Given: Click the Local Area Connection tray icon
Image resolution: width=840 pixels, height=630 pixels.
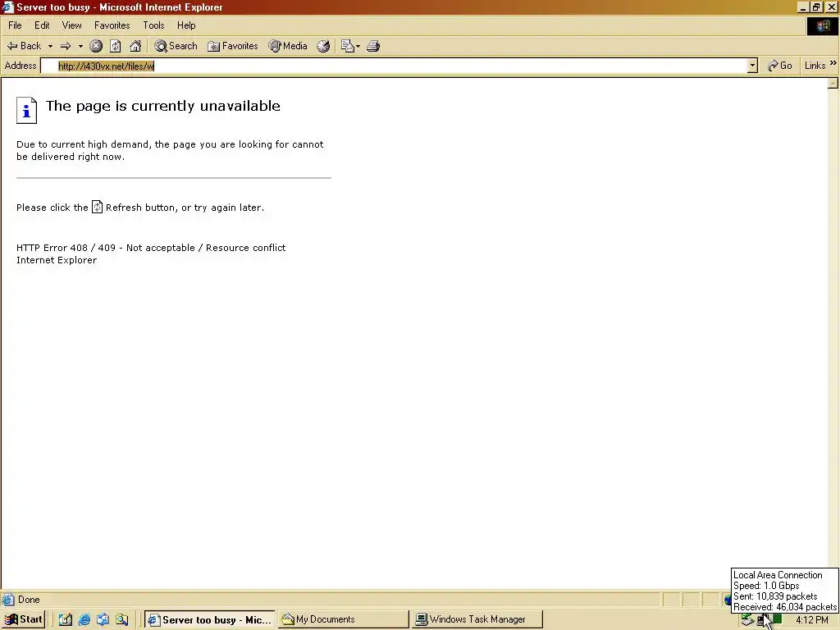Looking at the screenshot, I should click(x=762, y=620).
